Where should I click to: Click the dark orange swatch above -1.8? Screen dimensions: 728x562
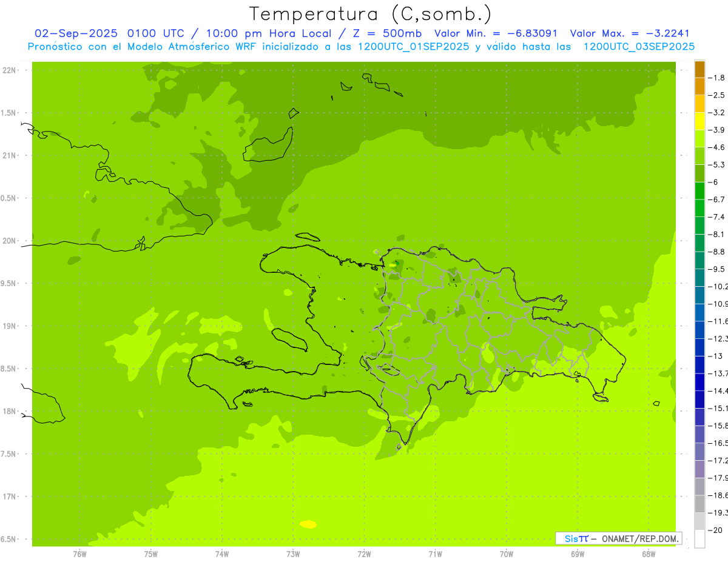coord(699,69)
